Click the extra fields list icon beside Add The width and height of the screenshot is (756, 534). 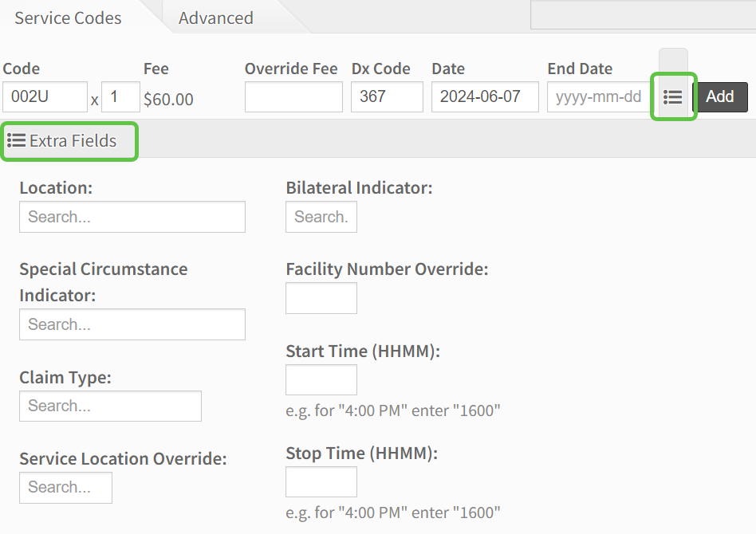(673, 96)
